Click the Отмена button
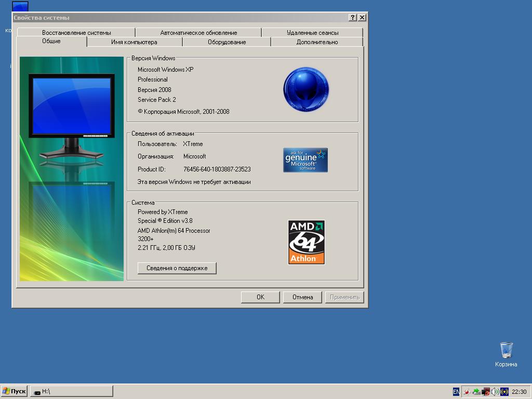Screen dimensions: 532x399 302,297
